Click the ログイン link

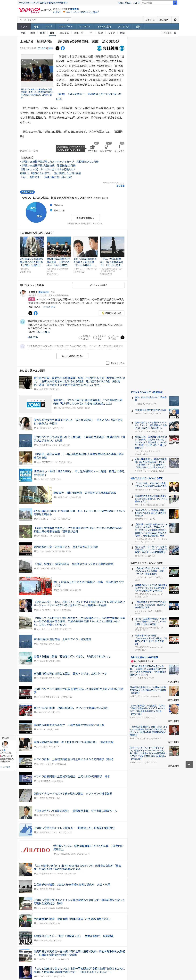[57, 12]
